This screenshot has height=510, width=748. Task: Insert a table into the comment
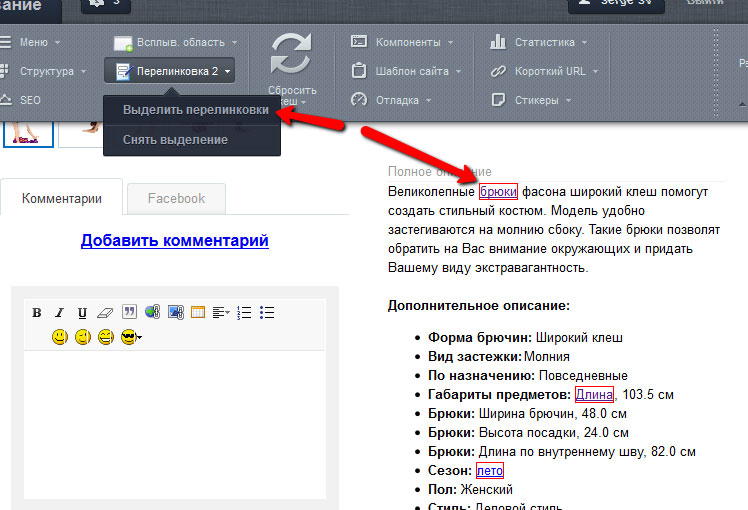tap(198, 312)
